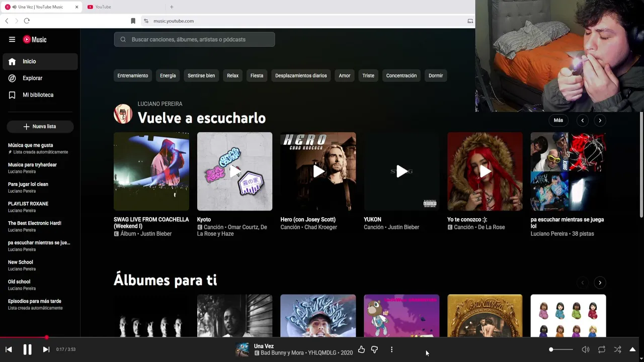Adjust the volume slider

[x=561, y=349]
